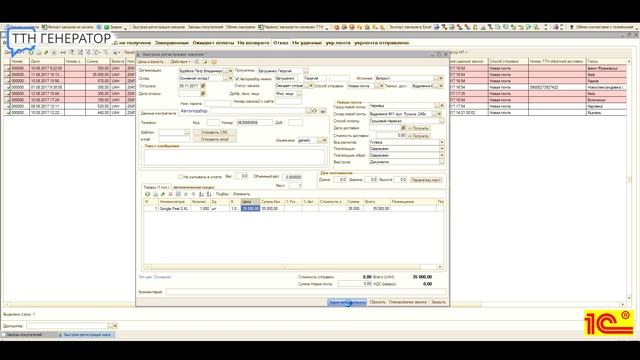Viewport: 640px width, 360px height.
Task: Open Завершенные tab in orders list
Action: coord(171,42)
